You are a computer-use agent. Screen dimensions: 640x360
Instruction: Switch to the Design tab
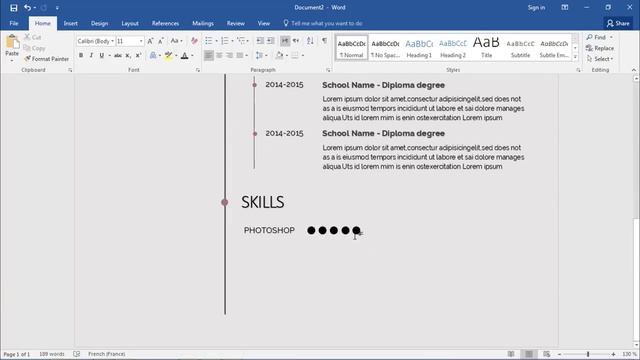pos(100,24)
